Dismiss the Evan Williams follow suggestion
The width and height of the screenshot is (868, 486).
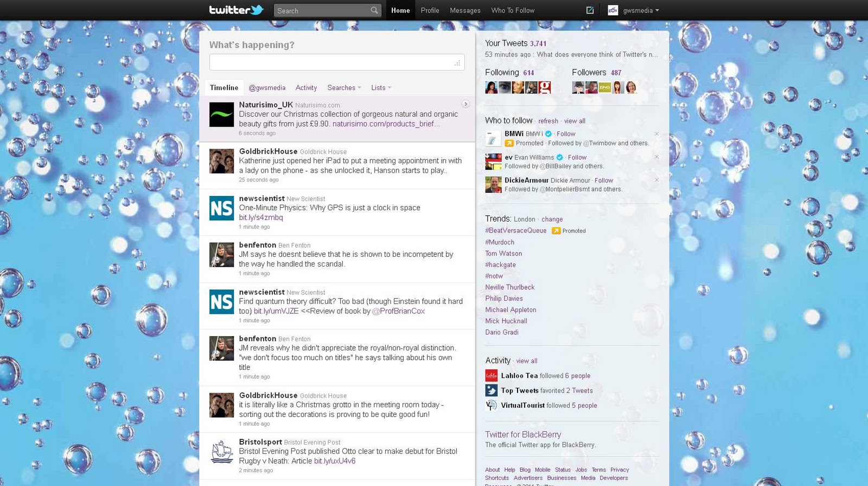click(656, 157)
